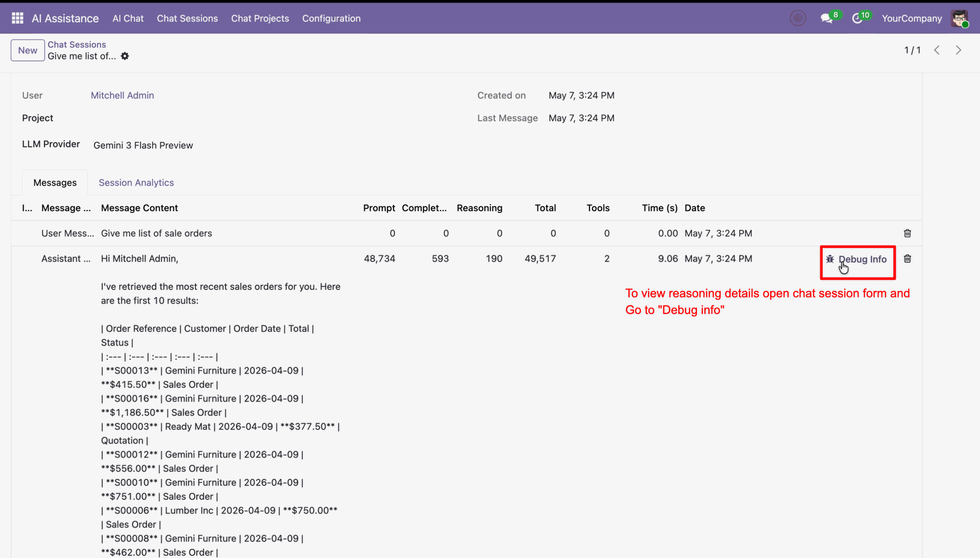Go to previous record arrow
980x558 pixels.
click(937, 50)
